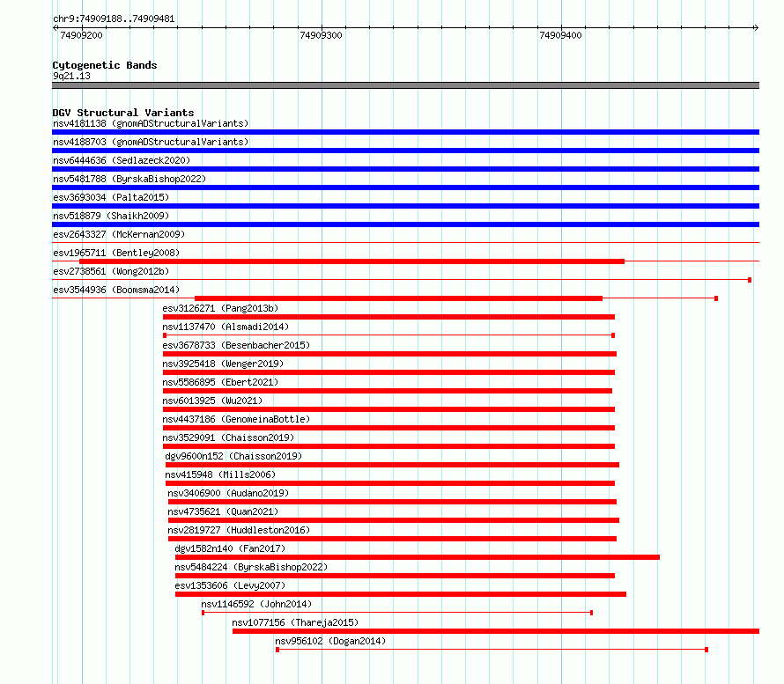Click the 74909200 ruler position label
Viewport: 784px width, 684px height.
[x=81, y=35]
